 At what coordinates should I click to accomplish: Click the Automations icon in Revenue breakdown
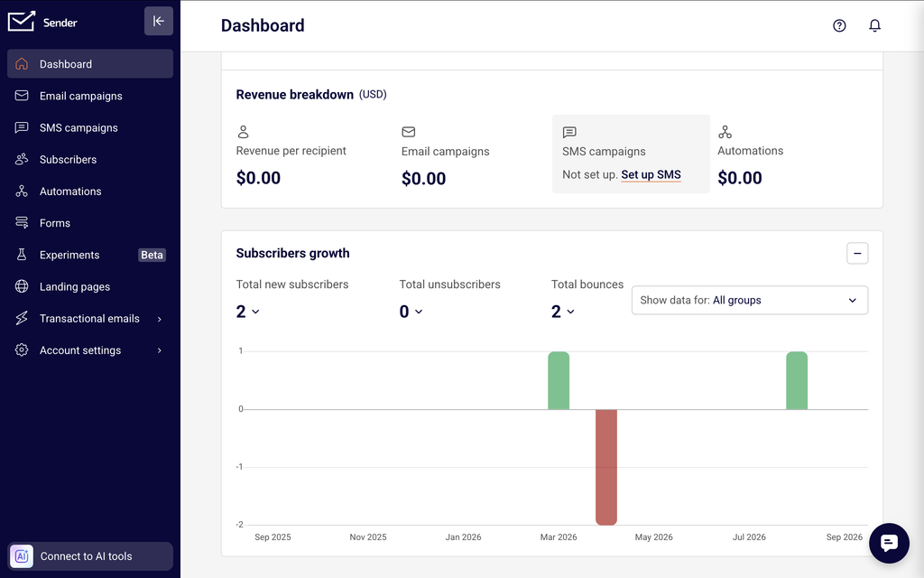pyautogui.click(x=725, y=132)
